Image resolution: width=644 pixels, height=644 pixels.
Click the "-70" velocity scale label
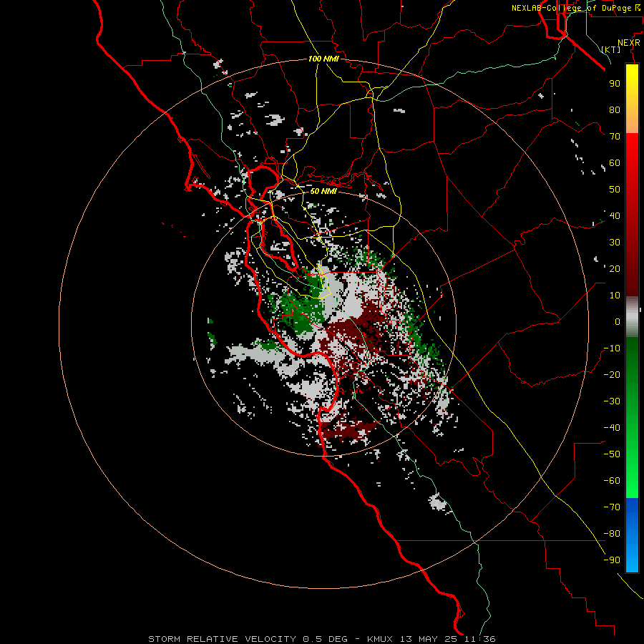point(612,507)
